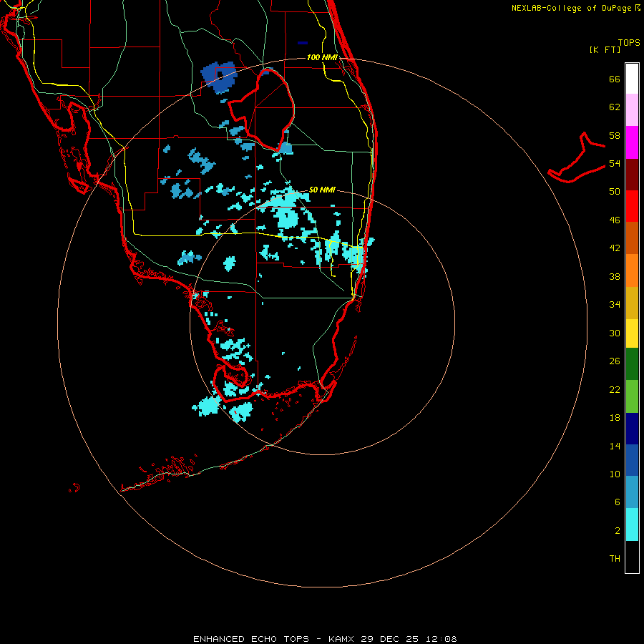
Task: Click the dark orange swatch near 42
Action: click(x=632, y=238)
